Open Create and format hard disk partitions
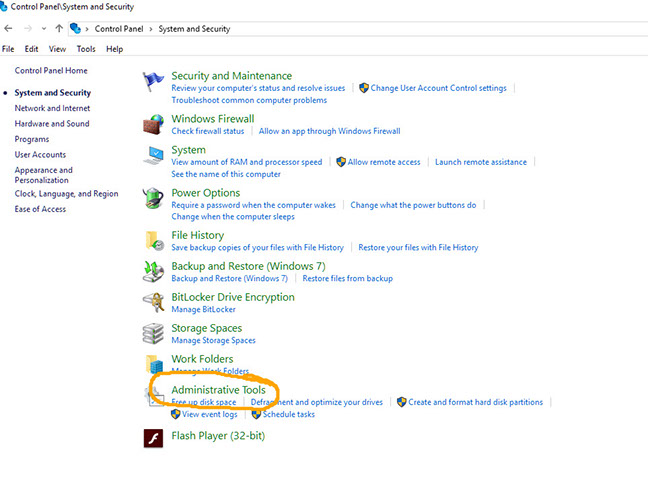The width and height of the screenshot is (648, 489). click(x=475, y=402)
